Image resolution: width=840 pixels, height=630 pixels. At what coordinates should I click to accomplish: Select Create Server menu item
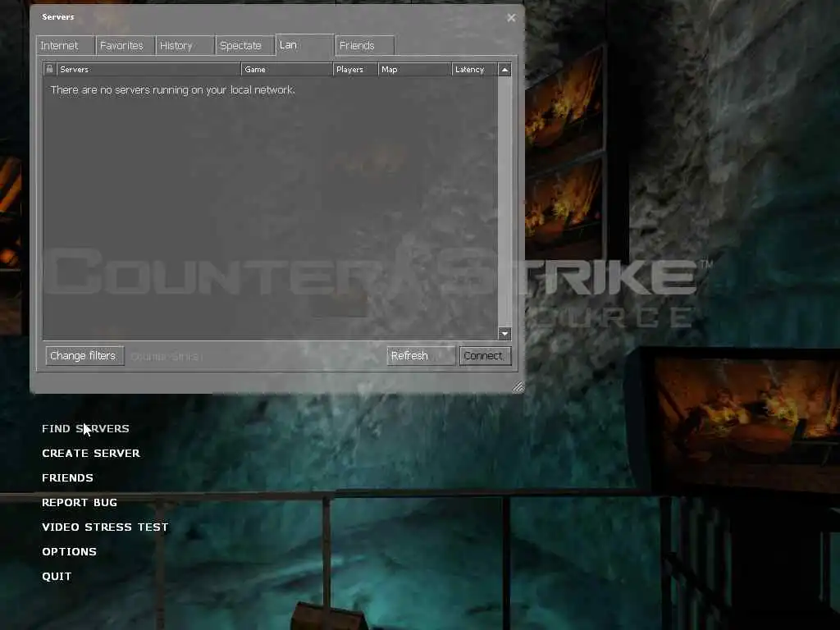pos(91,453)
